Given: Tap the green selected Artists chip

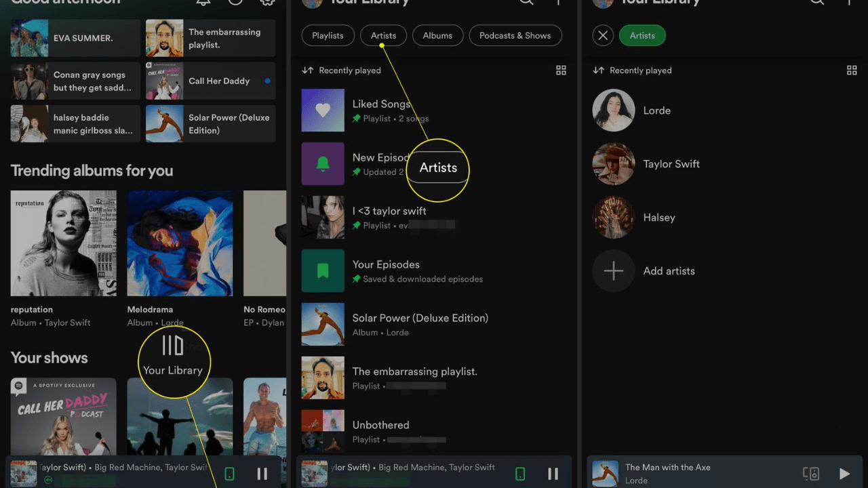Looking at the screenshot, I should click(x=642, y=36).
